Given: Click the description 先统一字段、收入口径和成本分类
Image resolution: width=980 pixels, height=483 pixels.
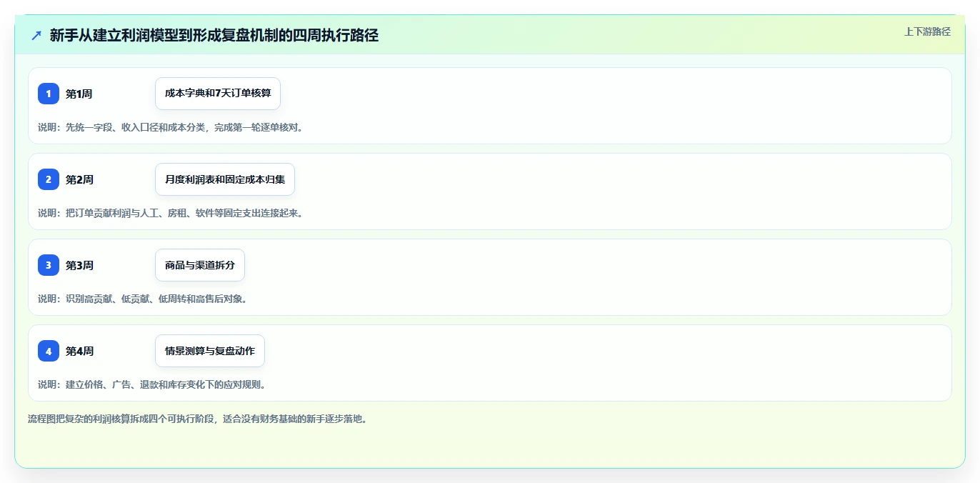Looking at the screenshot, I should tap(136, 127).
